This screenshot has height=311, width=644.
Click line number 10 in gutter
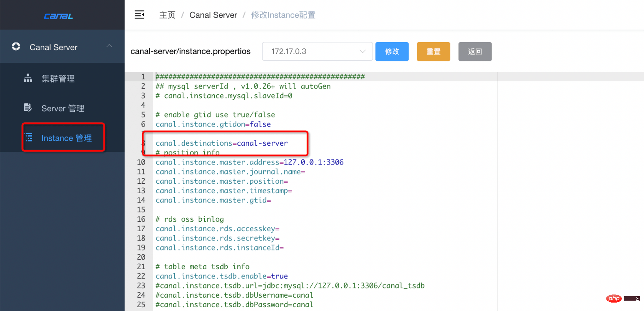click(141, 162)
